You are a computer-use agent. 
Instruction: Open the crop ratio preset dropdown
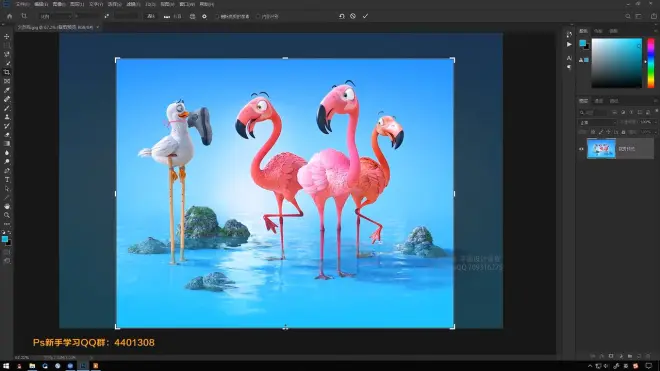(x=55, y=16)
